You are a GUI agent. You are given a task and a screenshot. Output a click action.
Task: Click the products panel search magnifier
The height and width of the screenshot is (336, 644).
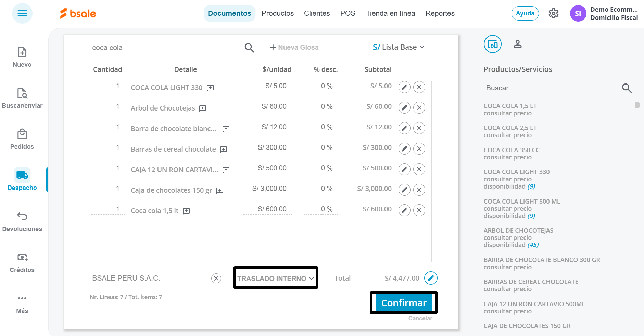tap(627, 88)
